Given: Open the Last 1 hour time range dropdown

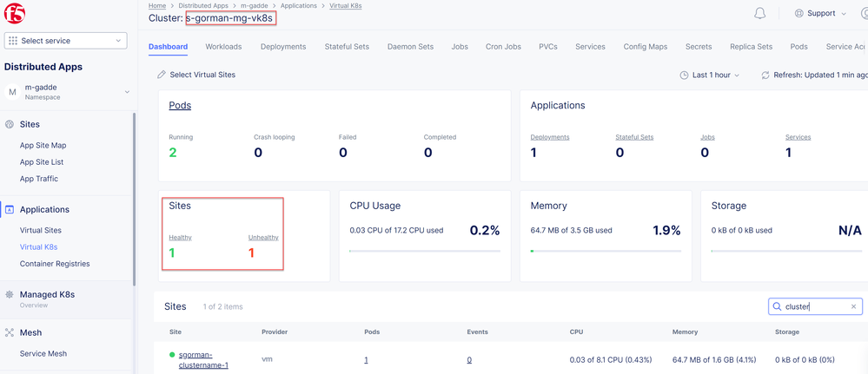Looking at the screenshot, I should [711, 75].
